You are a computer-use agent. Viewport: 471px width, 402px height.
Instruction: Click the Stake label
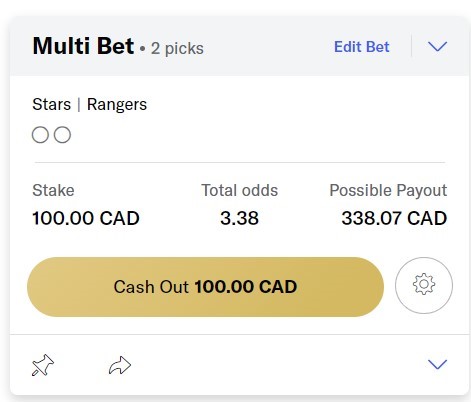point(53,191)
